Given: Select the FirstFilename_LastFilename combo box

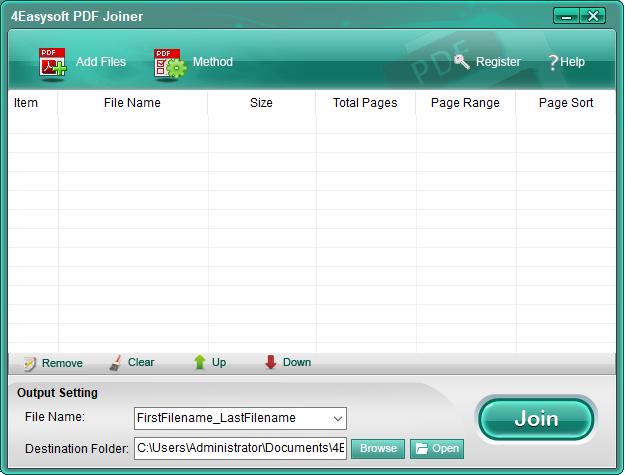Looking at the screenshot, I should [x=240, y=418].
